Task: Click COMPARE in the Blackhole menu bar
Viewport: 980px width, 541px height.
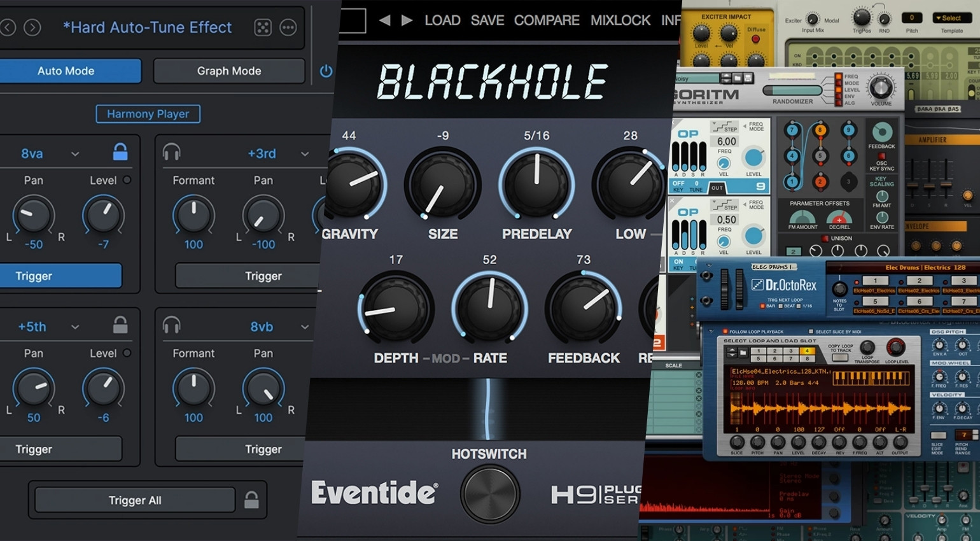Action: [x=547, y=20]
